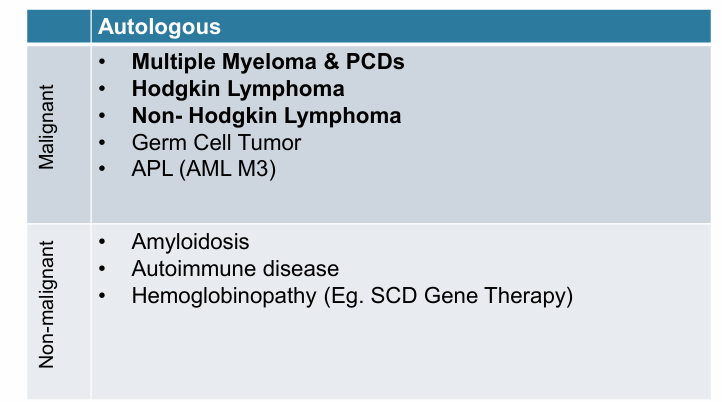Select the Amyloidosis list item
The height and width of the screenshot is (402, 722).
point(190,242)
